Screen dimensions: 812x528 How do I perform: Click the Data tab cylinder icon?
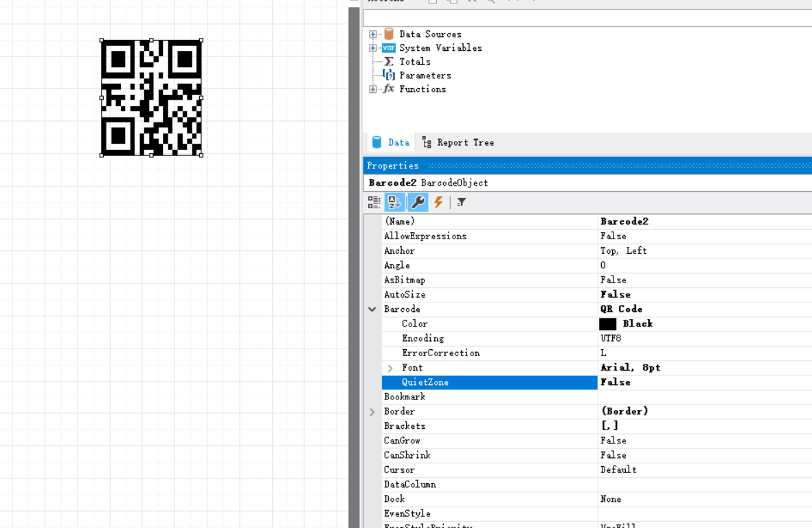[x=377, y=142]
